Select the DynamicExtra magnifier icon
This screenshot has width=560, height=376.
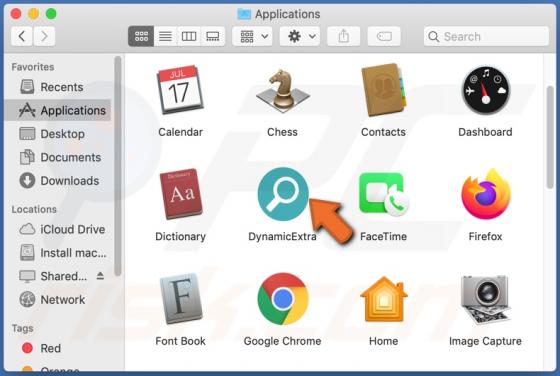tap(283, 194)
